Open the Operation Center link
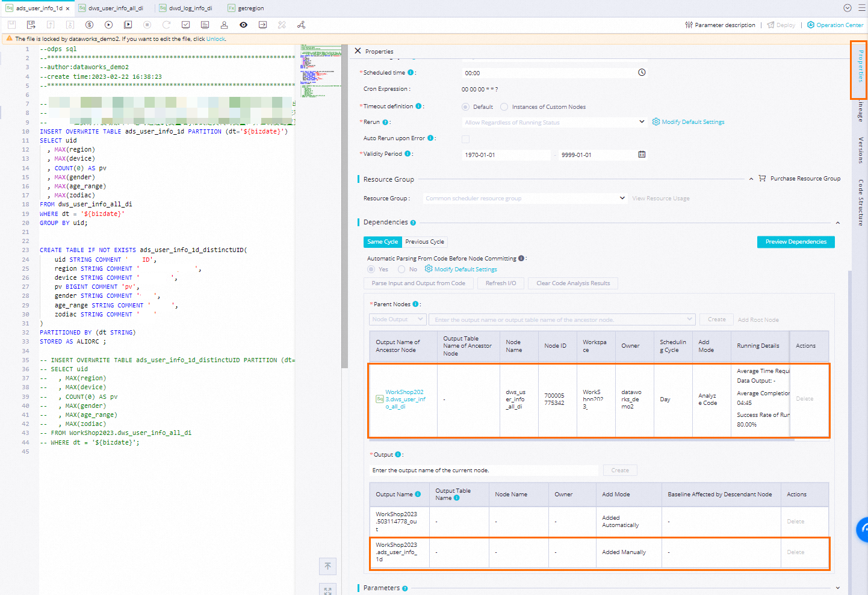Viewport: 868px width, 595px height. pos(835,25)
